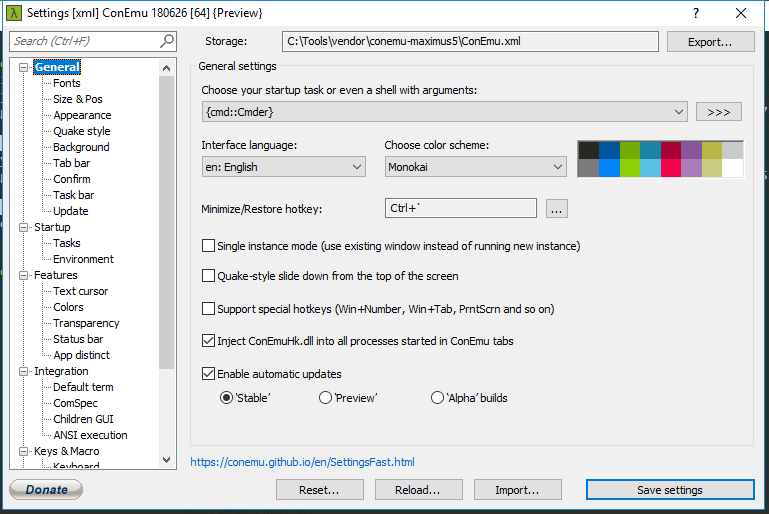Open Transparency settings page

86,323
